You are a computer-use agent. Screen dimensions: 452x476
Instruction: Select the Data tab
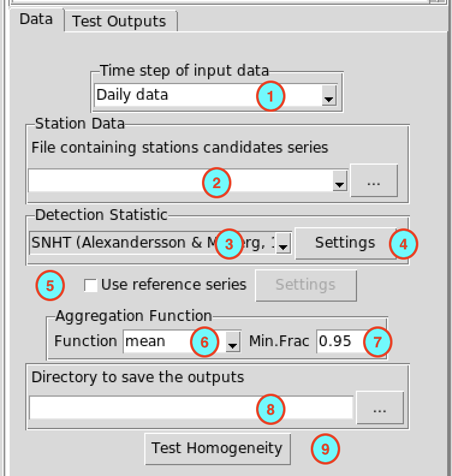pyautogui.click(x=37, y=19)
